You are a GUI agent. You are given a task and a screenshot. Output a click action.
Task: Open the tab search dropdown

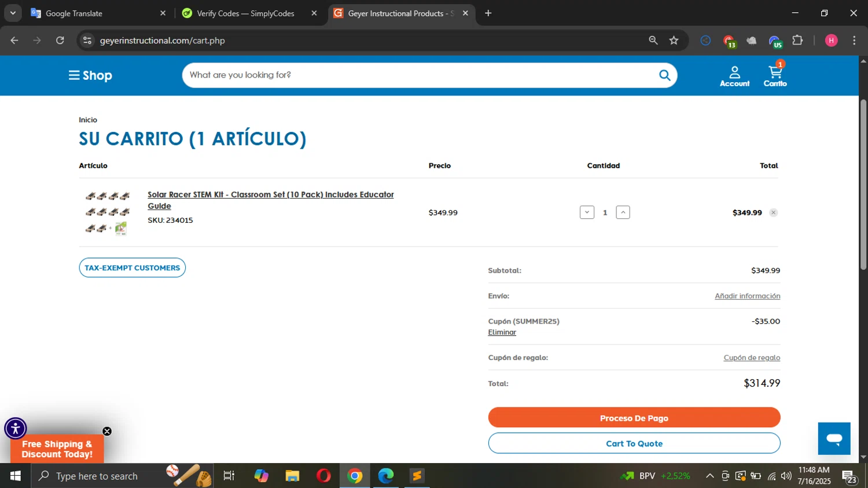[13, 13]
